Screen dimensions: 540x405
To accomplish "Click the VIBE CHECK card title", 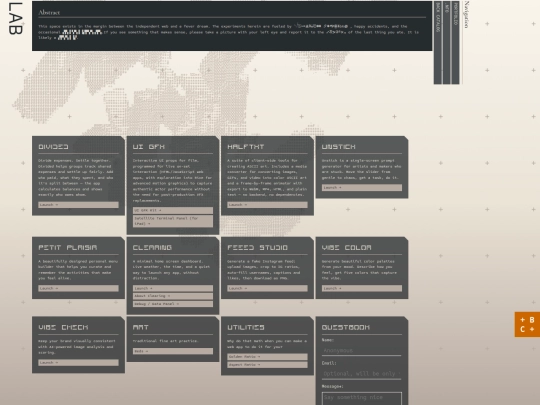I will tap(63, 327).
